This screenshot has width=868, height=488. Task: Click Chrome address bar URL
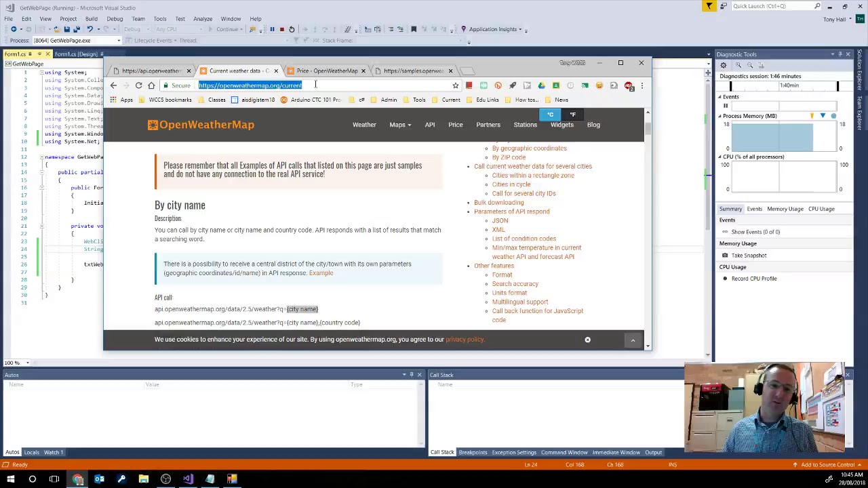(250, 85)
